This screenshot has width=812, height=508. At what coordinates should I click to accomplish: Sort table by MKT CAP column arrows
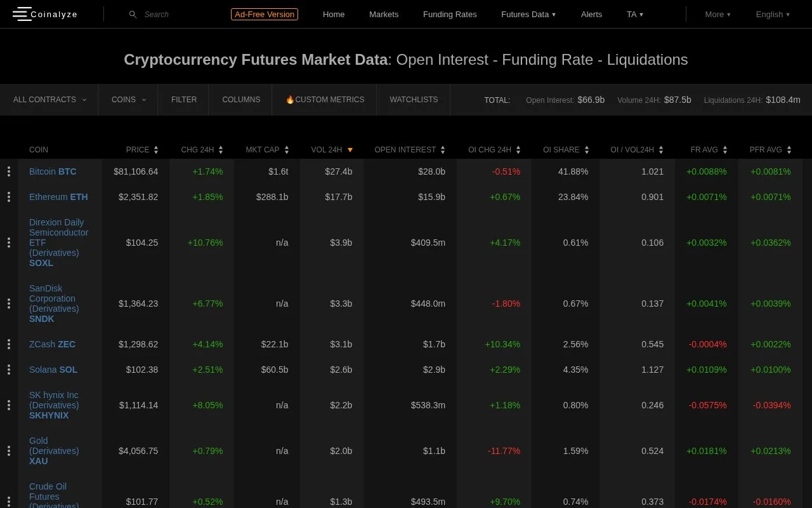[x=287, y=150]
